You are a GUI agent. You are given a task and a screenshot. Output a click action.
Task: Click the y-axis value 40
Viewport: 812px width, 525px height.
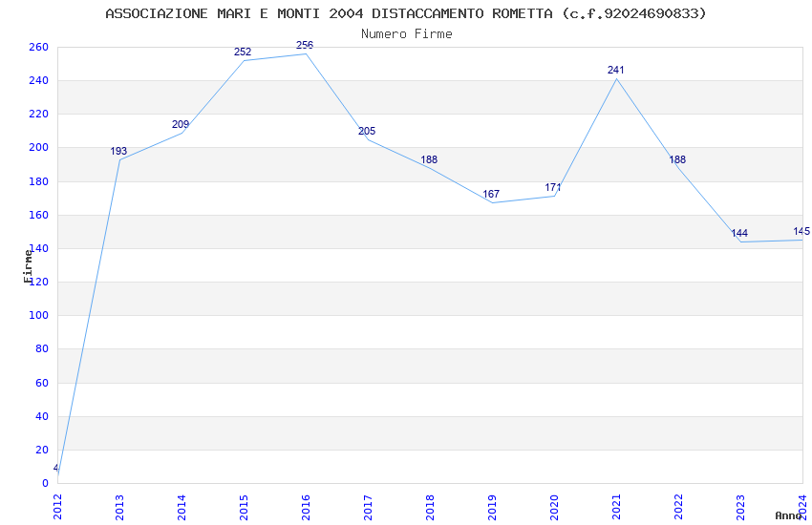42,416
